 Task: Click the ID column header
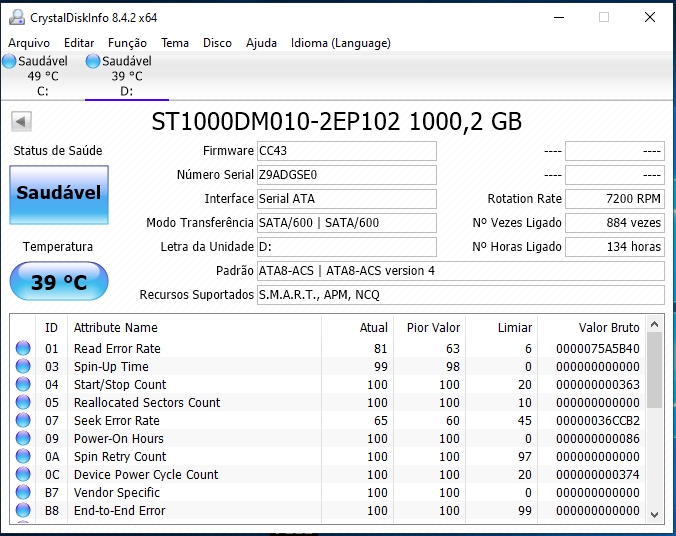click(x=51, y=328)
